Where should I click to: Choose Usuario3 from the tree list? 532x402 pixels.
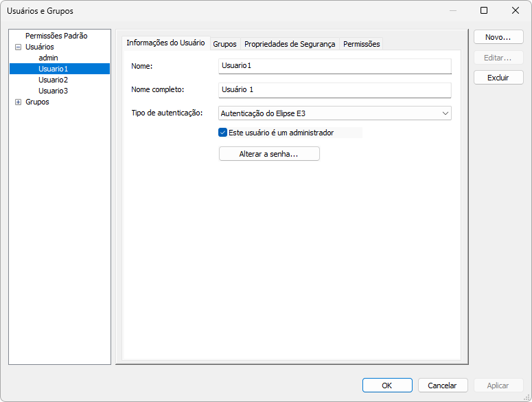[x=53, y=91]
